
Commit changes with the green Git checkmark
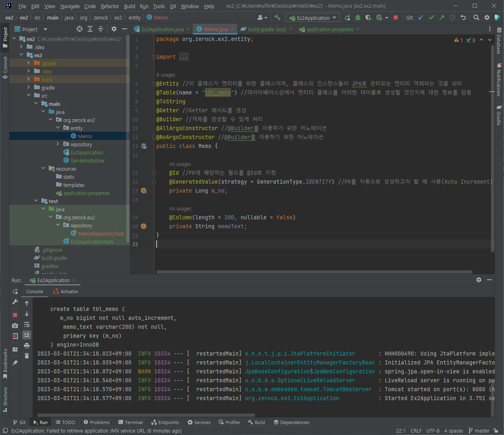pyautogui.click(x=431, y=17)
